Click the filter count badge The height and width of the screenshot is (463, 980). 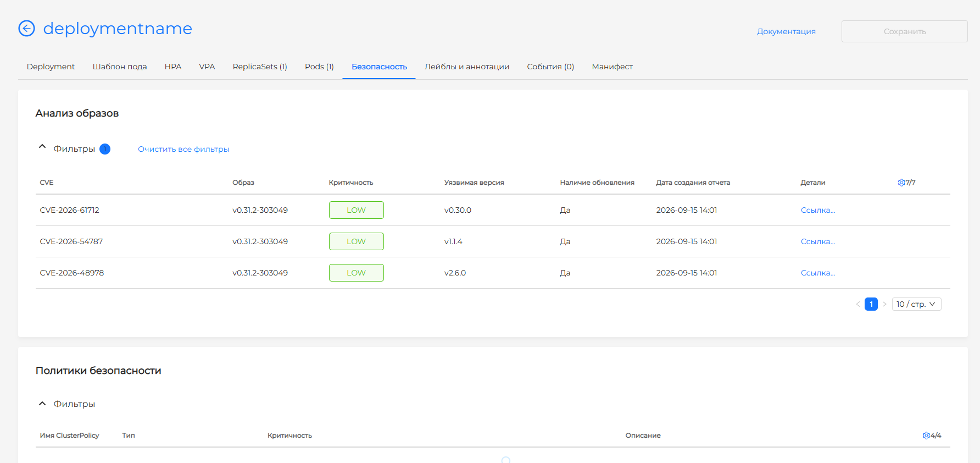click(x=105, y=149)
